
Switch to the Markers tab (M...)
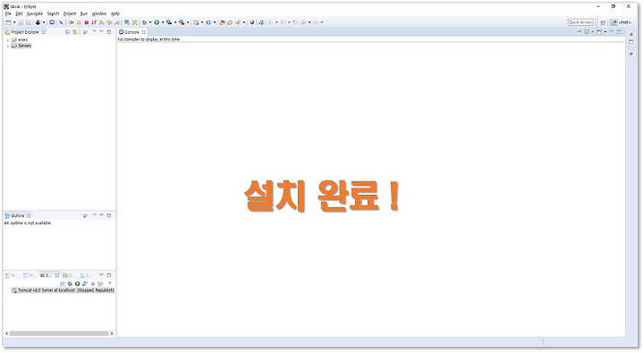click(11, 275)
